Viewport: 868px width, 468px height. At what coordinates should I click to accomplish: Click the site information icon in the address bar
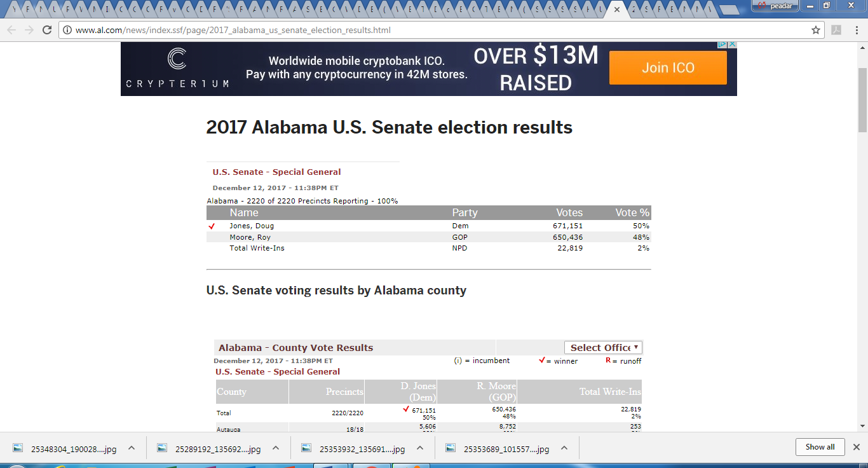pyautogui.click(x=67, y=30)
